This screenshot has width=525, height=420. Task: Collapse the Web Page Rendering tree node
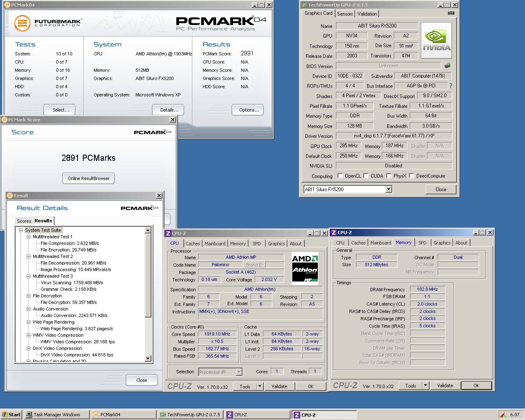click(x=28, y=322)
